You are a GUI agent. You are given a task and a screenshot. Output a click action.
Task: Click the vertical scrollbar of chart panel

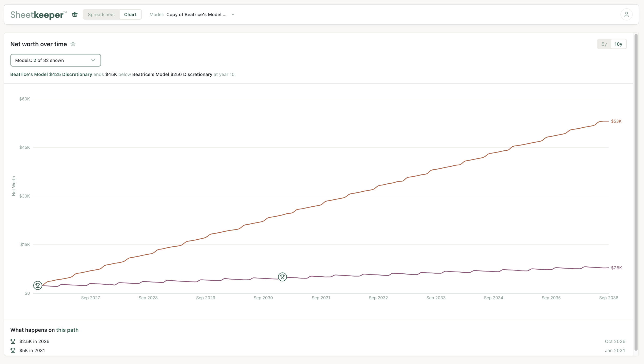pos(636,192)
